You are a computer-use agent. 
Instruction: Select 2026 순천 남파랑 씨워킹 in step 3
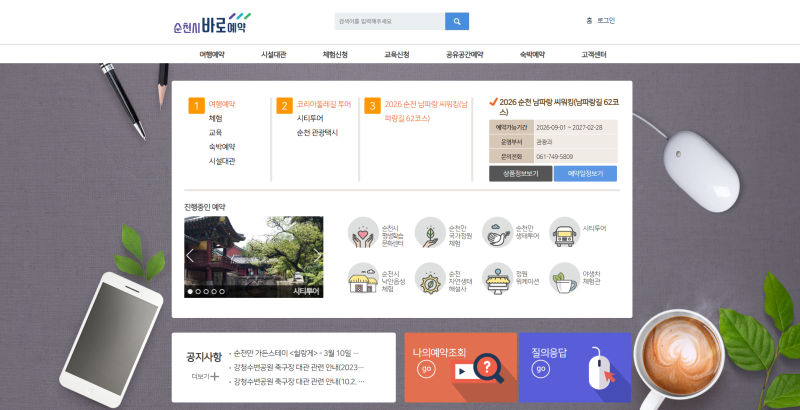[426, 111]
